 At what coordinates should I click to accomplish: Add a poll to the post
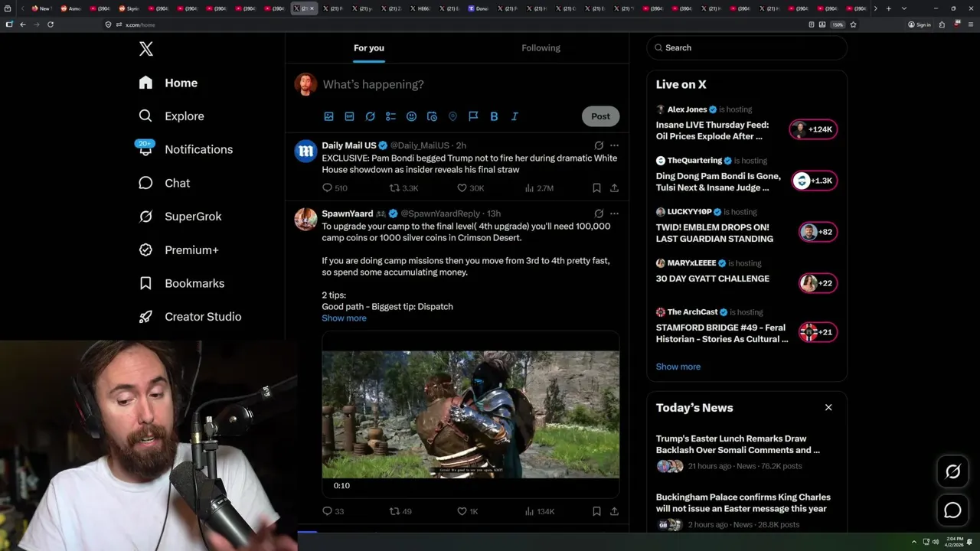(390, 116)
